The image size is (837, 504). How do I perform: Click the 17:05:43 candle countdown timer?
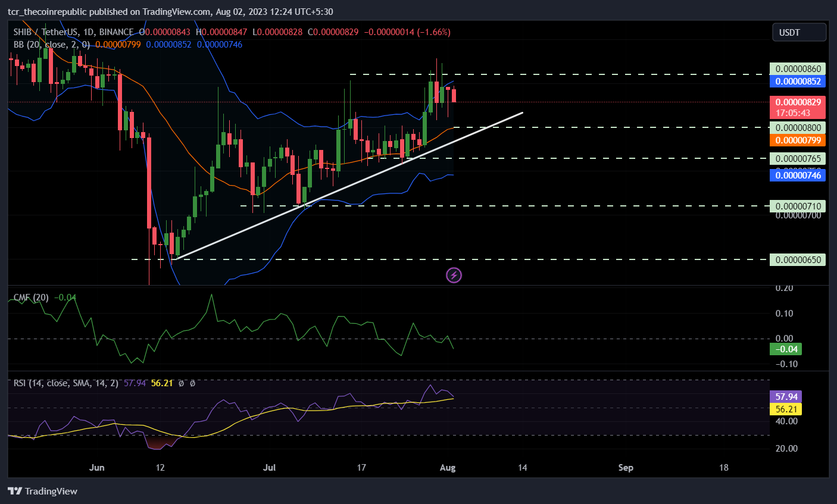click(x=792, y=113)
